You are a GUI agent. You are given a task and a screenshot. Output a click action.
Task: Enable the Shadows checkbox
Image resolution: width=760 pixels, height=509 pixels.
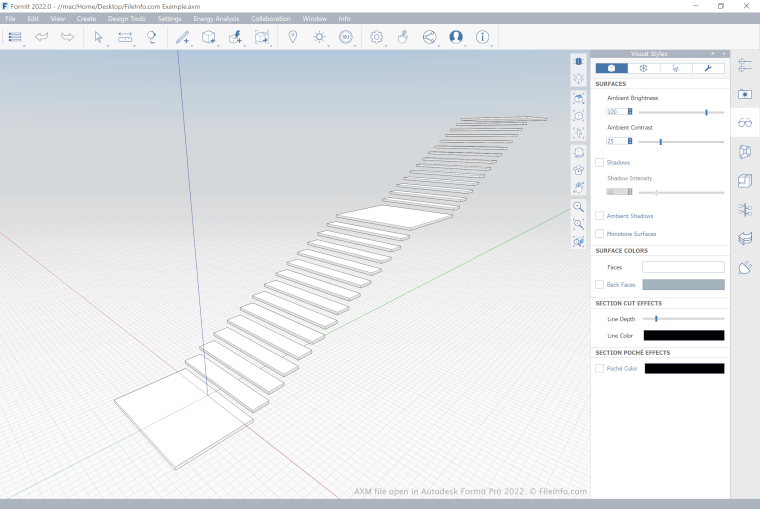tap(599, 162)
